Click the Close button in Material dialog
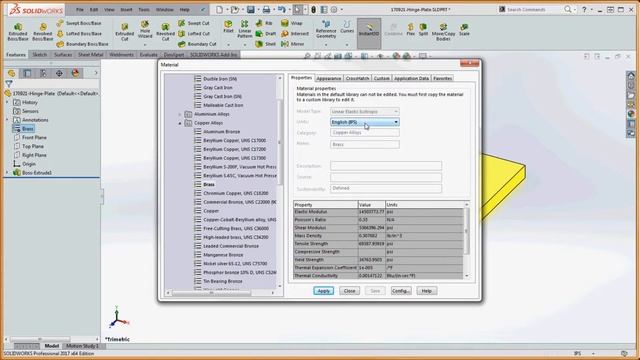The width and height of the screenshot is (640, 360). click(349, 291)
